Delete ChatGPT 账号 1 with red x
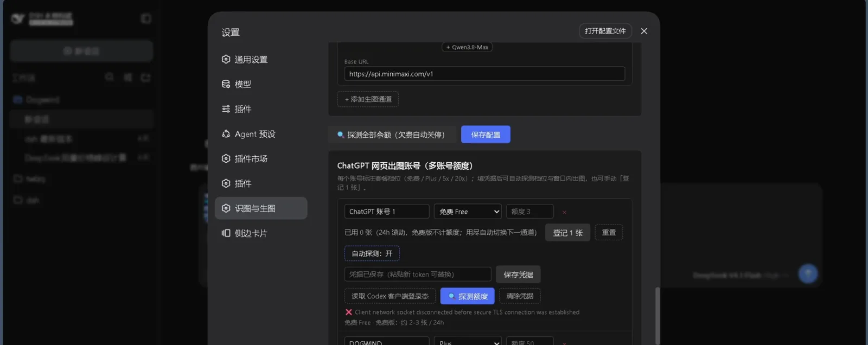This screenshot has height=345, width=868. tap(564, 212)
